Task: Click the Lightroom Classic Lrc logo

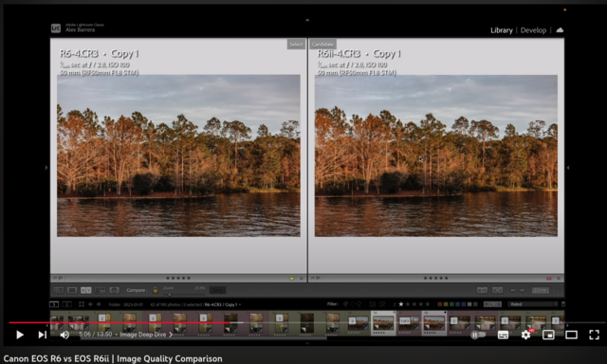Action: 56,28
